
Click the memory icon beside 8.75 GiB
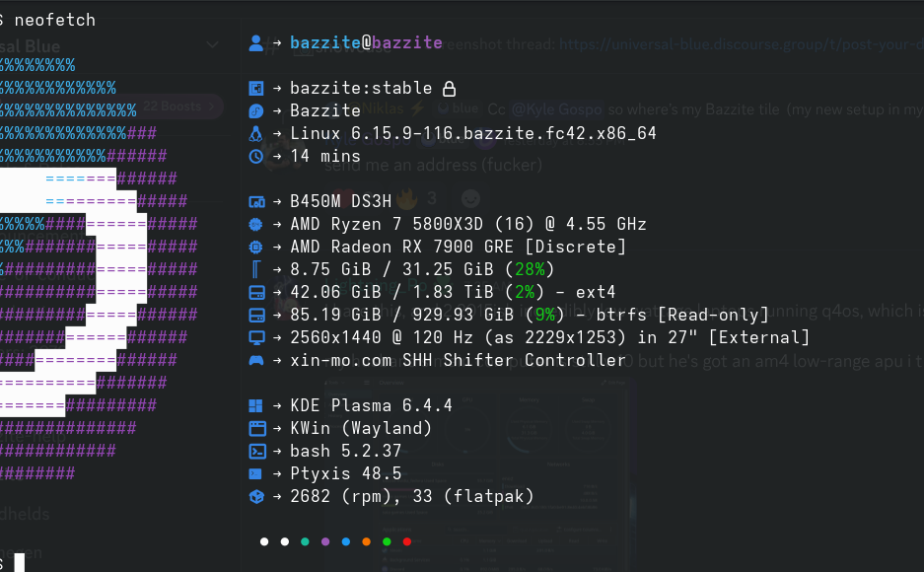[x=255, y=270]
